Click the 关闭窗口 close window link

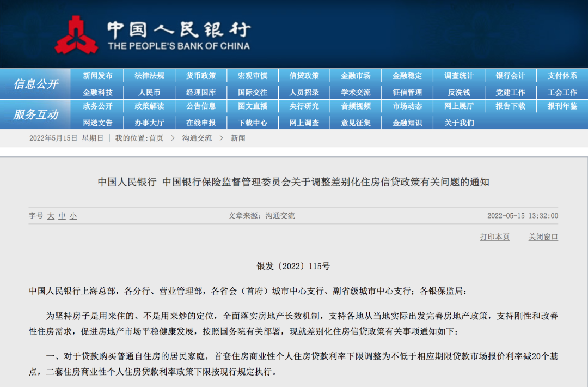tap(543, 237)
